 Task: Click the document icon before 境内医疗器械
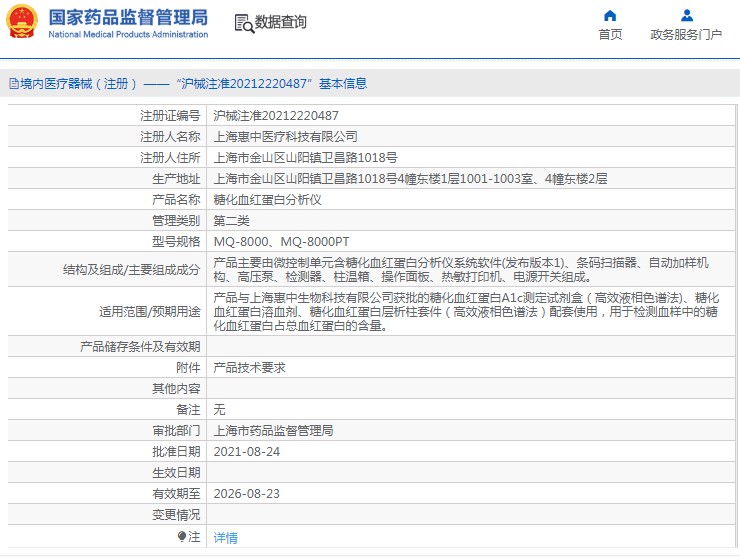tap(13, 84)
